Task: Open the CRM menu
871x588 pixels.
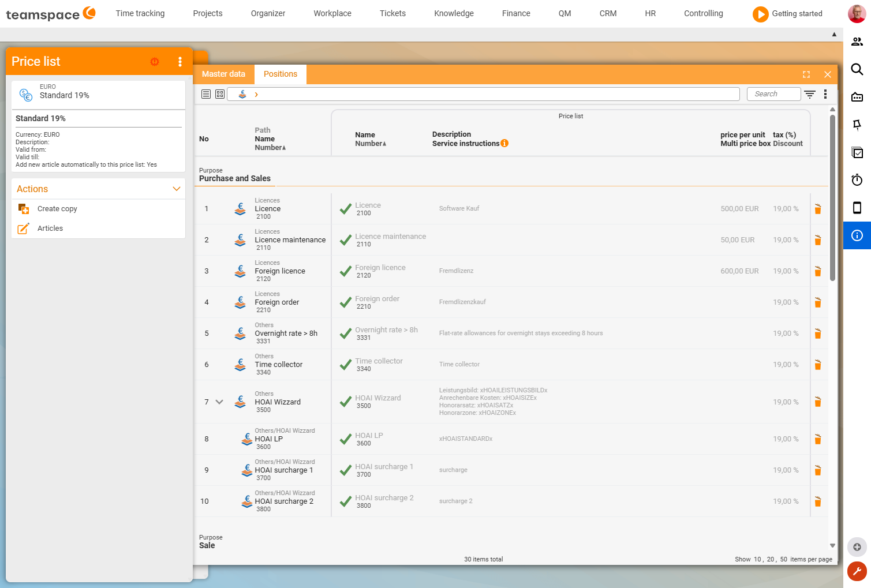Action: tap(608, 13)
